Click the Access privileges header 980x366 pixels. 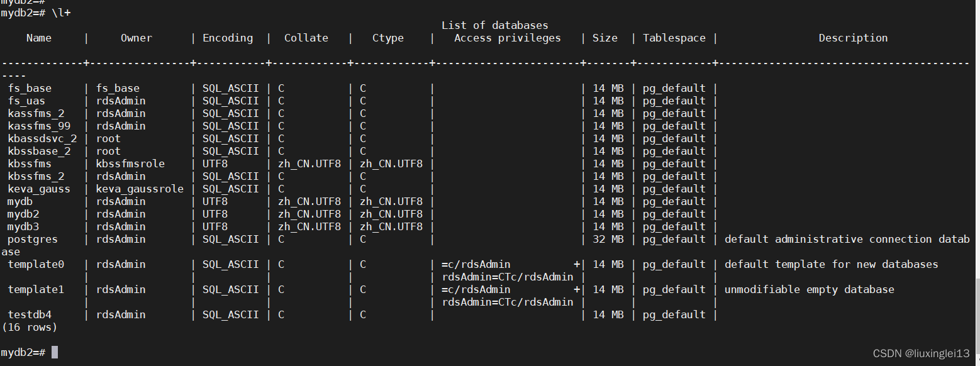point(506,38)
